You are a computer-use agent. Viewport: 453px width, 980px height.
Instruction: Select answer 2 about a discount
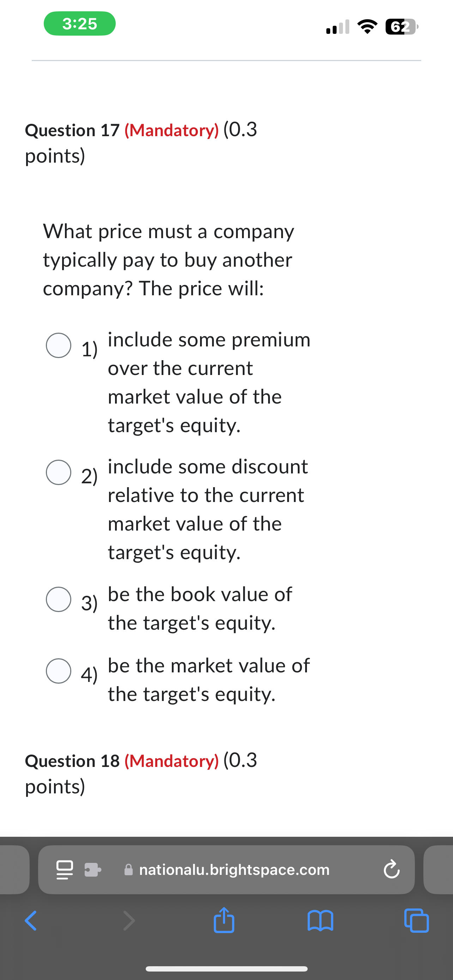pos(59,472)
